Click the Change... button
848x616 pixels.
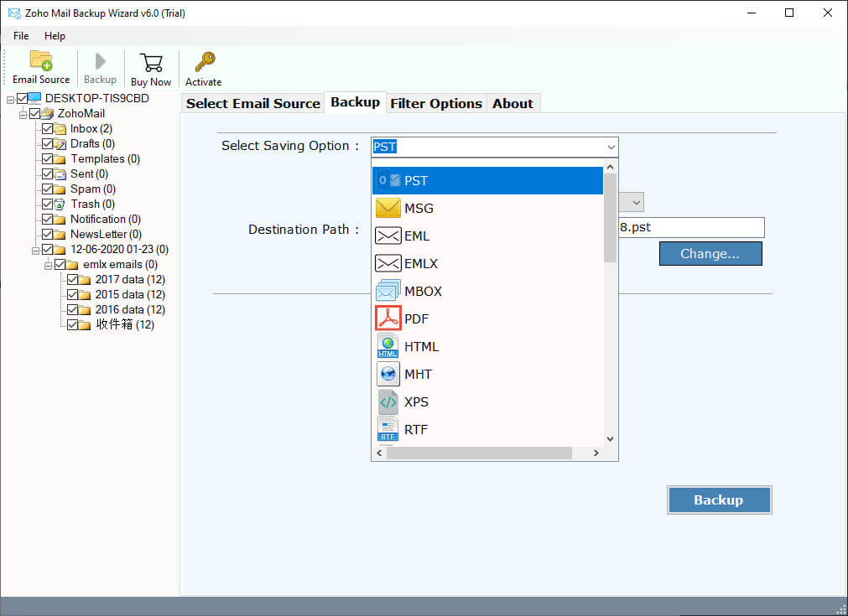(x=710, y=253)
